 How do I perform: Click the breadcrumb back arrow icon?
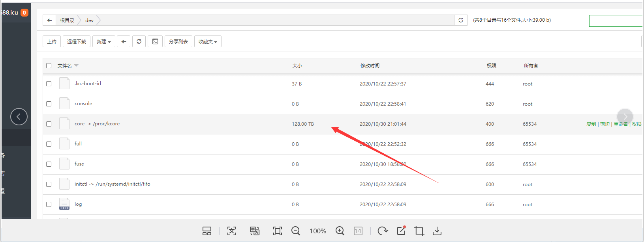tap(49, 20)
